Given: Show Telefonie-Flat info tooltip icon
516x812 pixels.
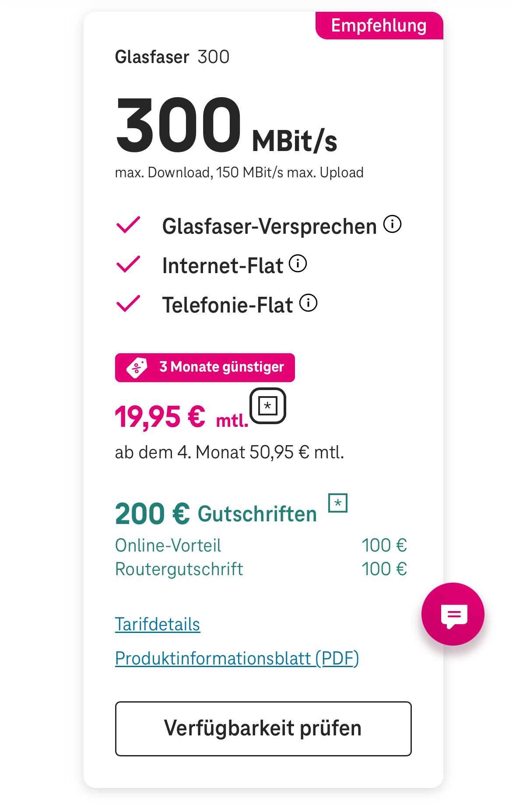Looking at the screenshot, I should pos(308,303).
